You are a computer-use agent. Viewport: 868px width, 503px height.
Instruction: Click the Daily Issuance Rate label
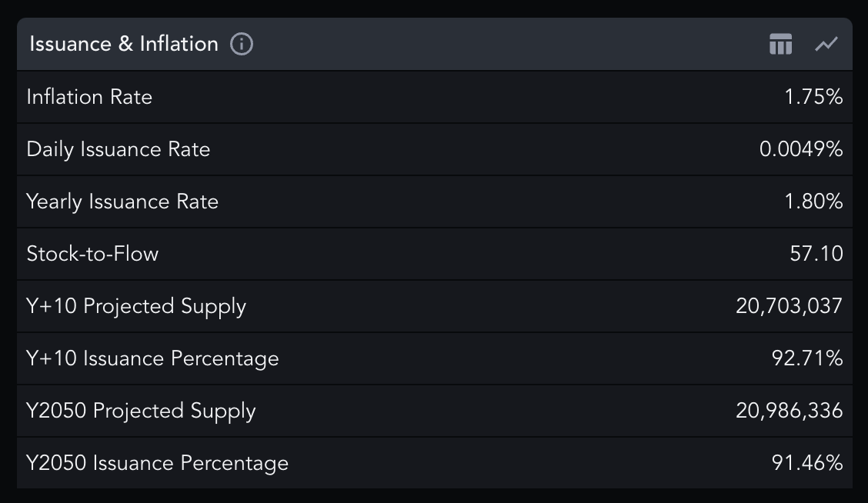[119, 149]
